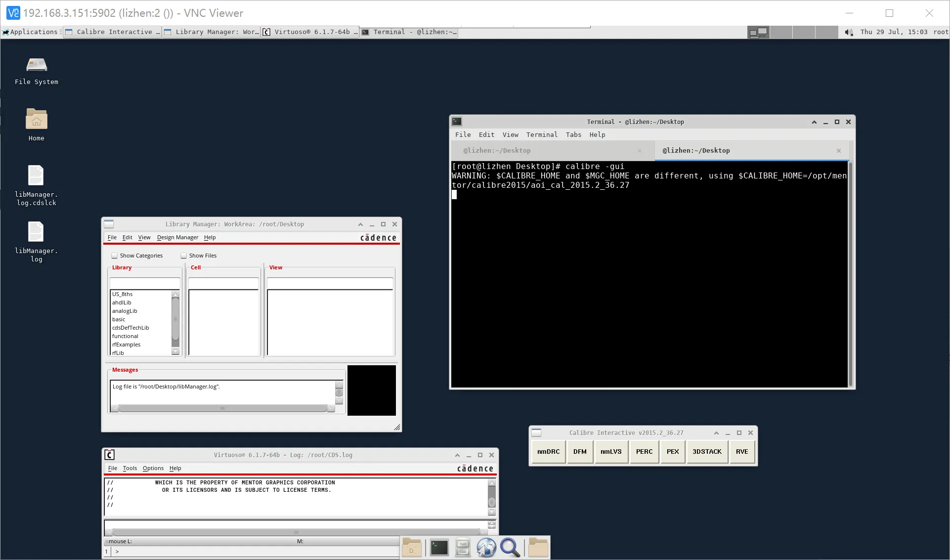Enable the Show Files checkbox
Image resolution: width=950 pixels, height=560 pixels.
[184, 256]
